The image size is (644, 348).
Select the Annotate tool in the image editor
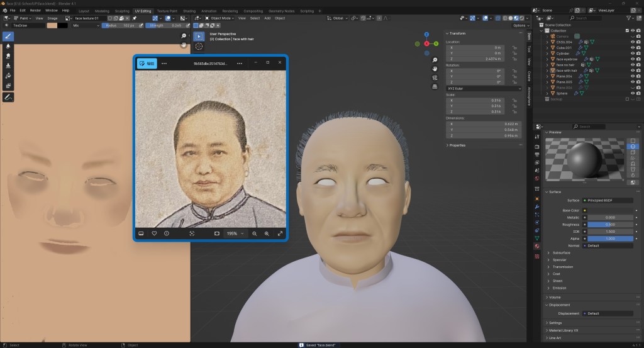(9, 97)
